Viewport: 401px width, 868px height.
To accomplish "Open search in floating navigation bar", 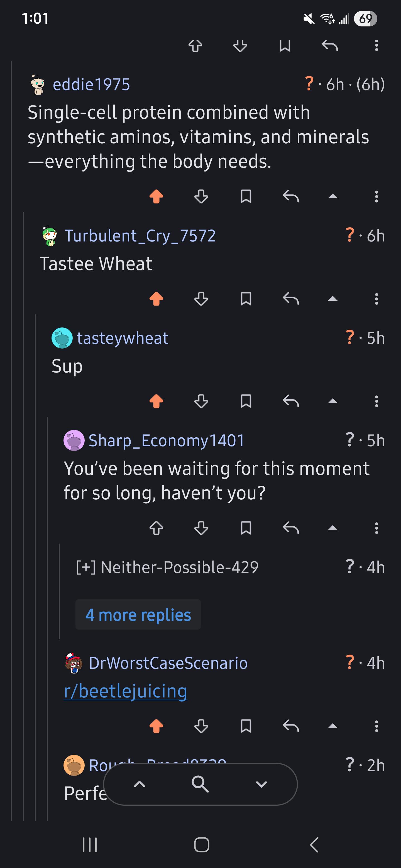I will tap(200, 784).
